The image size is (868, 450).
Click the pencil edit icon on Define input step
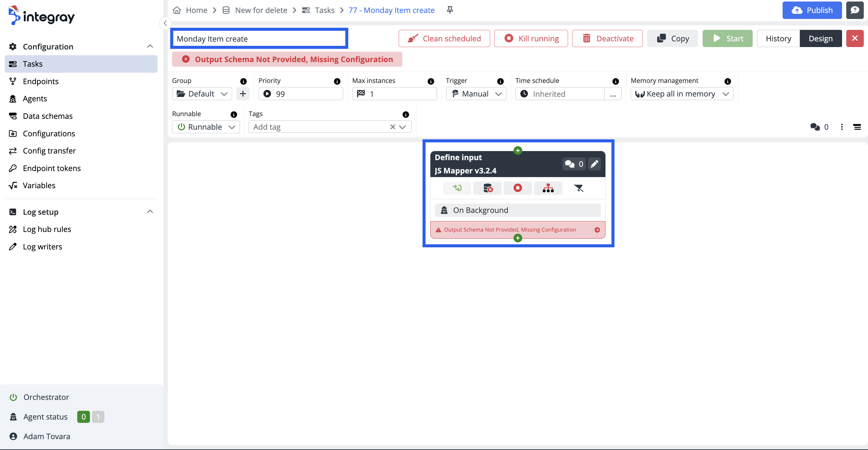tap(594, 164)
